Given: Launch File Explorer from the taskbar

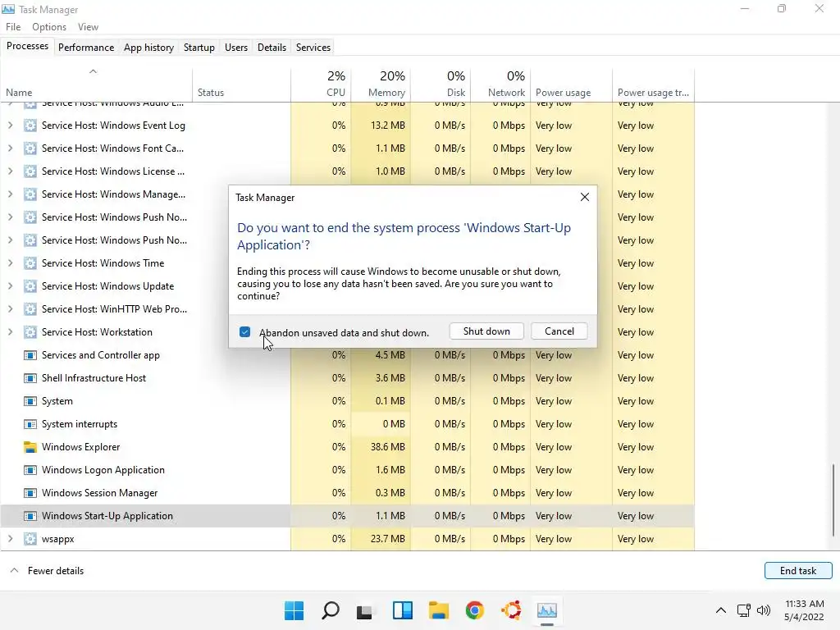Looking at the screenshot, I should (438, 610).
